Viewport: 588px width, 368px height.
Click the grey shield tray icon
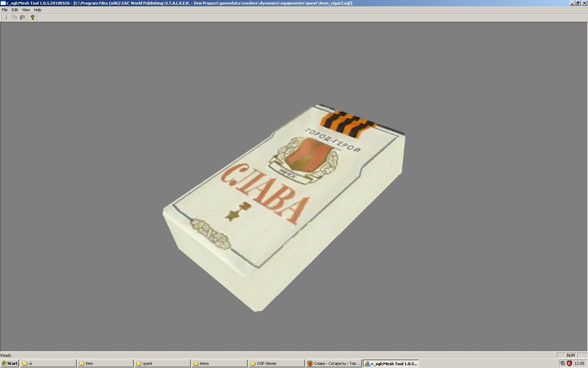(x=562, y=363)
